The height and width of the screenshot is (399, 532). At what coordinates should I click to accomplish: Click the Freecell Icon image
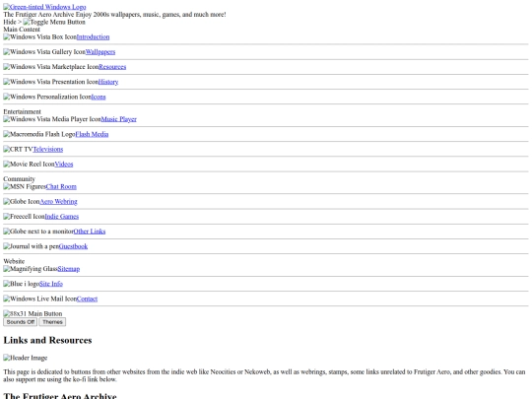pyautogui.click(x=24, y=217)
